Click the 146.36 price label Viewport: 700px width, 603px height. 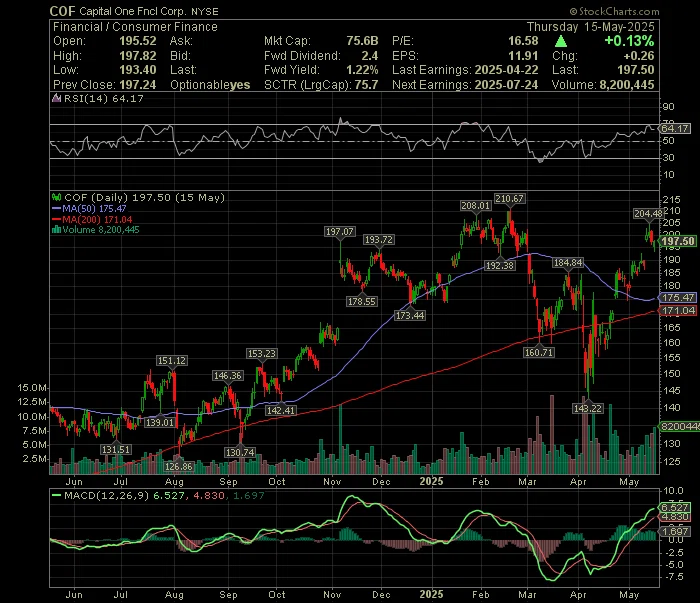pos(228,375)
